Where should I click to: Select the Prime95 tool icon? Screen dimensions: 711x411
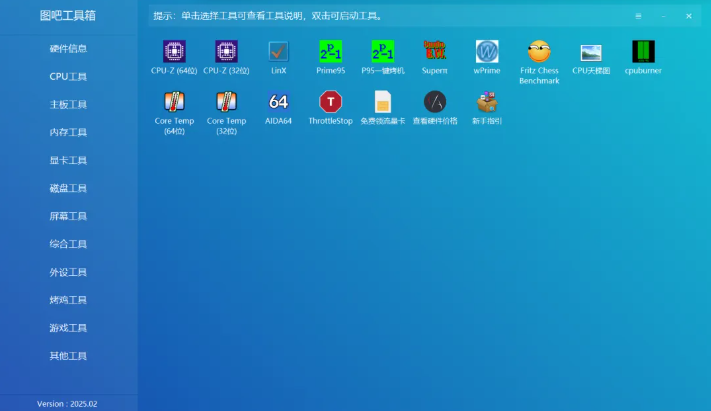[331, 51]
